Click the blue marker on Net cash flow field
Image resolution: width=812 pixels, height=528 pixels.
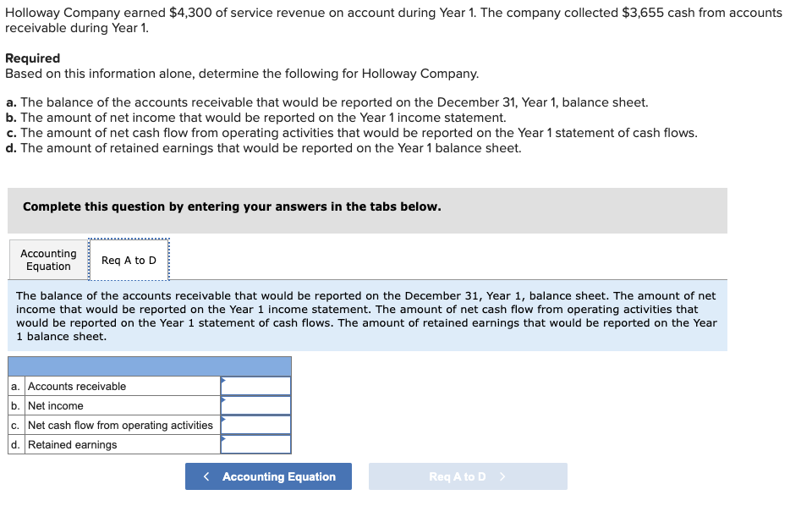pos(222,419)
